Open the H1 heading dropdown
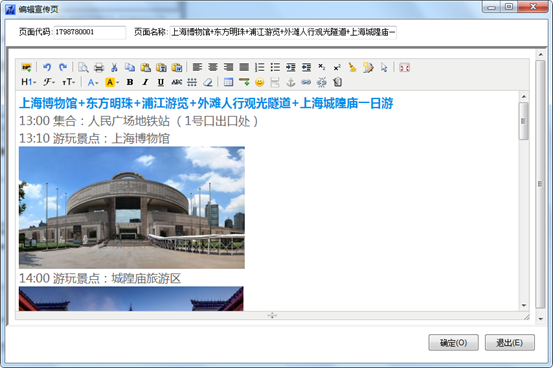Image resolution: width=555 pixels, height=369 pixels. pos(29,82)
